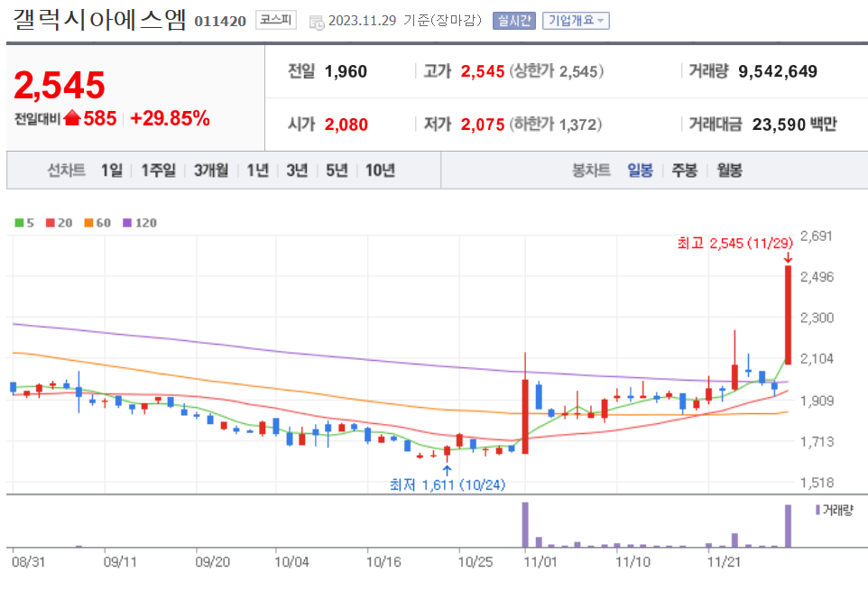Screen dimensions: 868x591
Task: Select the 3년 line chart tab
Action: coord(297,170)
